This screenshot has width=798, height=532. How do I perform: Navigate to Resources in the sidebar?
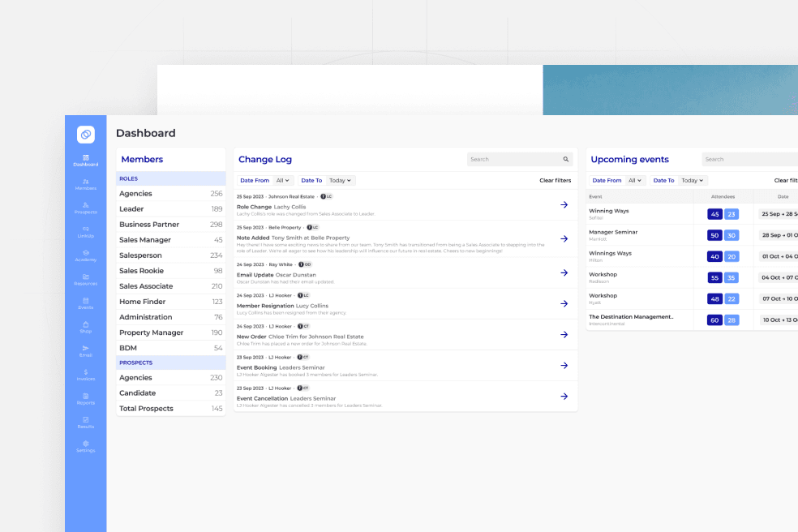coord(85,280)
